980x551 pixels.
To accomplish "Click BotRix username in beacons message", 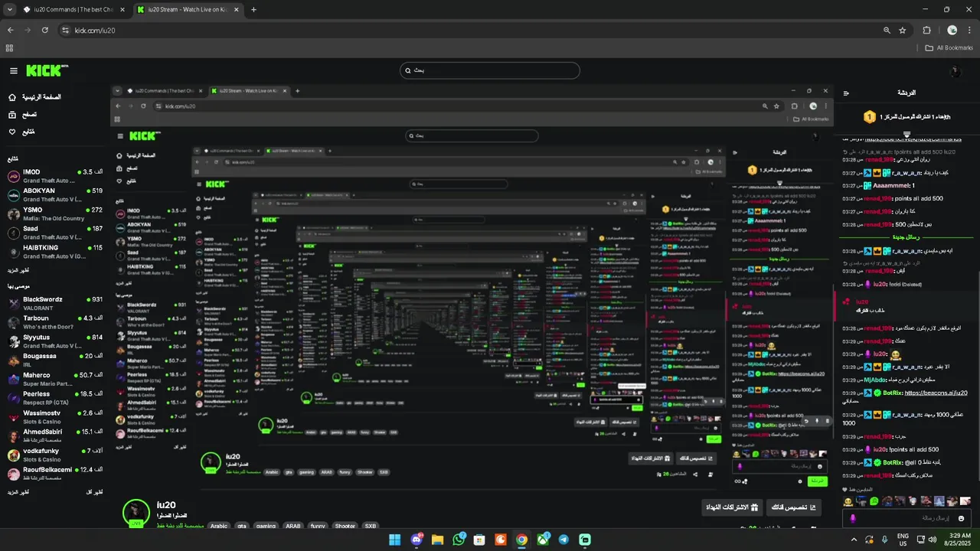I will click(x=893, y=393).
